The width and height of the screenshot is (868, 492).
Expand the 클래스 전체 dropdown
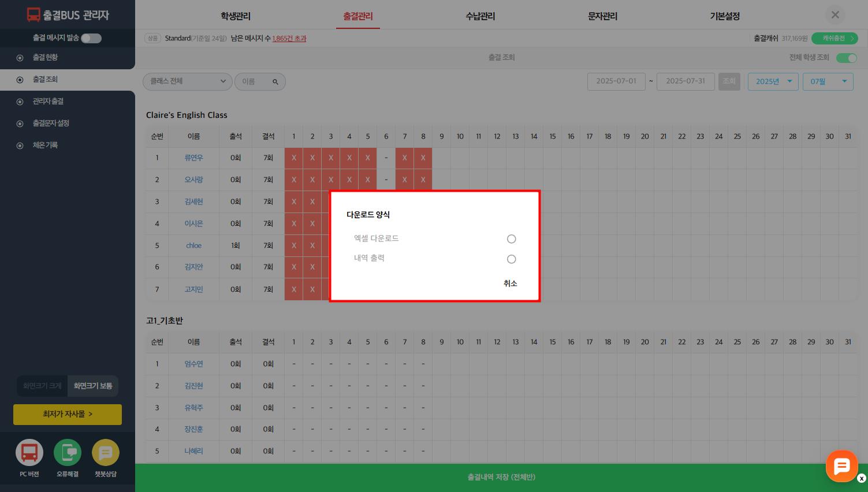click(187, 81)
